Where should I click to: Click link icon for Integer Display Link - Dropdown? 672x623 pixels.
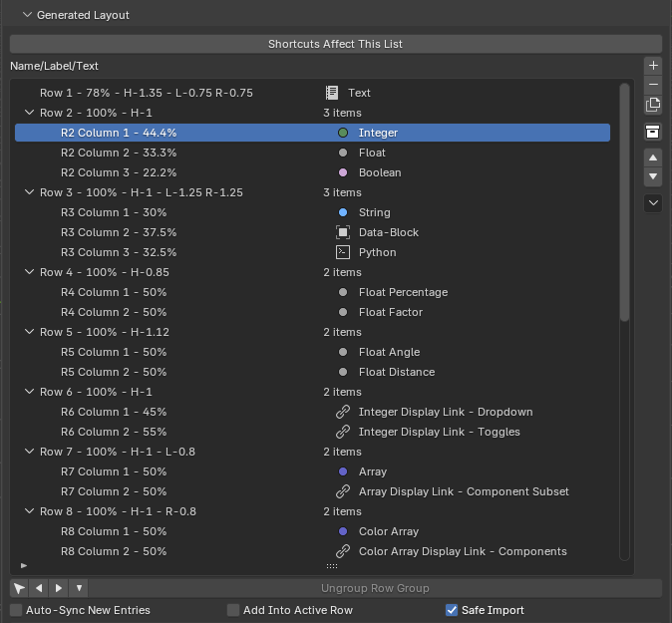343,412
